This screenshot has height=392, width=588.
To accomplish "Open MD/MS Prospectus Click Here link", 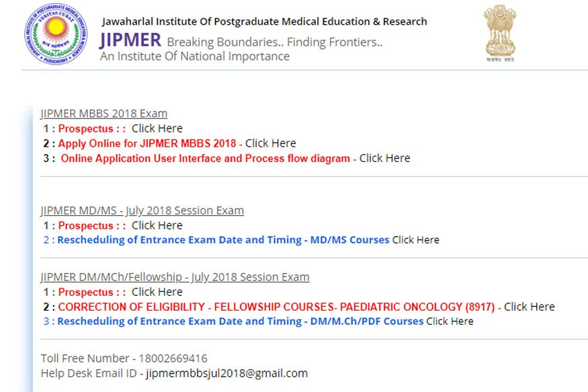I will coord(157,225).
